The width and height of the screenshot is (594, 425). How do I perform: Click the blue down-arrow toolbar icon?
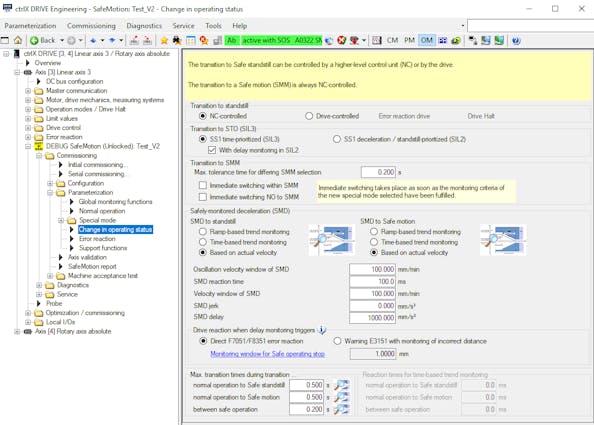tap(93, 40)
